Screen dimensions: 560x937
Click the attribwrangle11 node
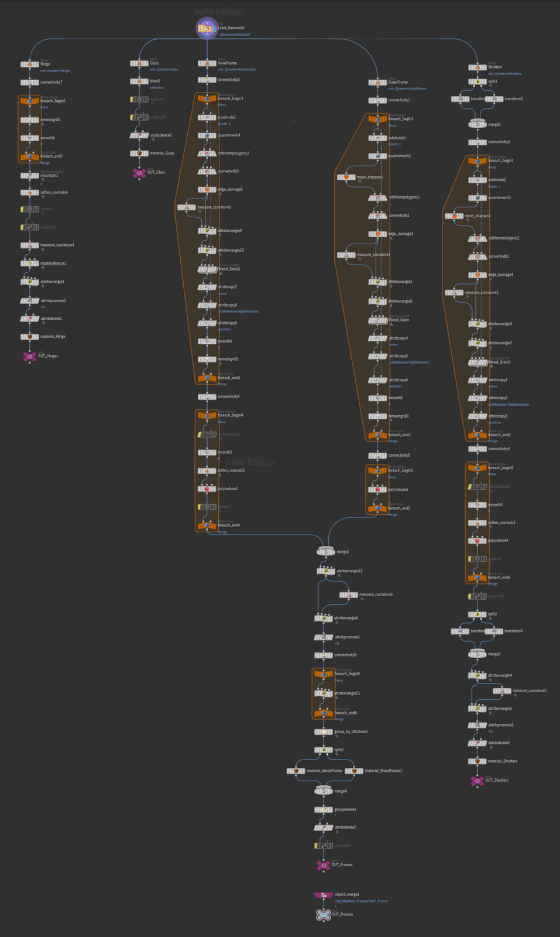(x=324, y=693)
